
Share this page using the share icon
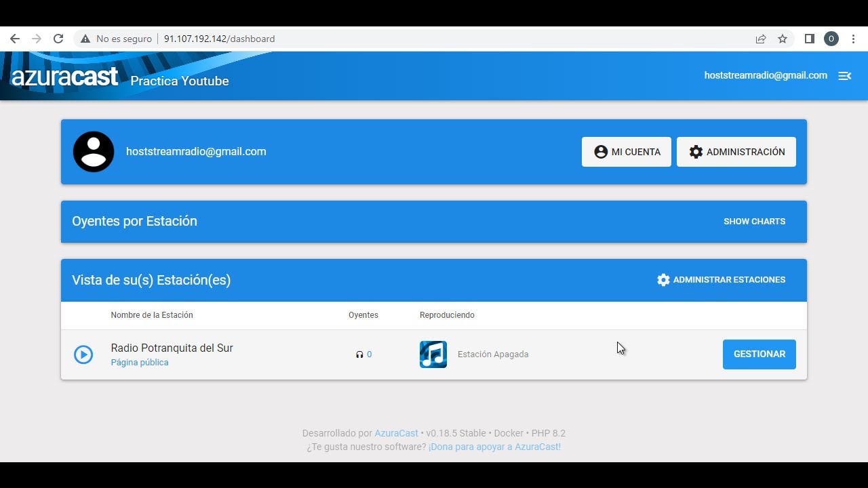pos(761,39)
